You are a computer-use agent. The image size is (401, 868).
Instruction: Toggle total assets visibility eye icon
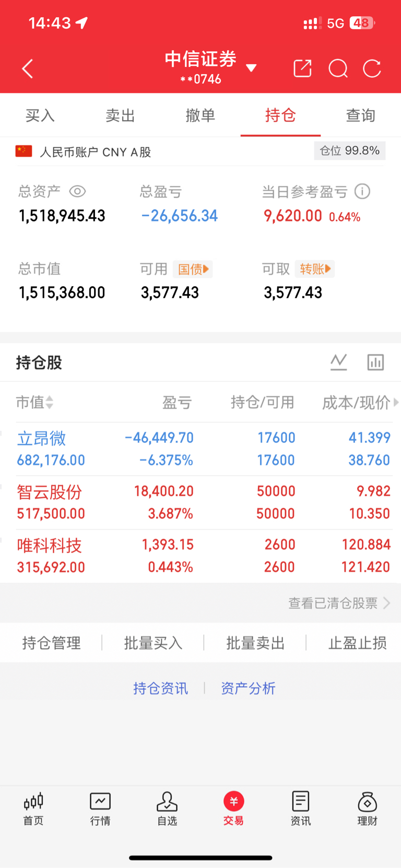click(x=77, y=192)
